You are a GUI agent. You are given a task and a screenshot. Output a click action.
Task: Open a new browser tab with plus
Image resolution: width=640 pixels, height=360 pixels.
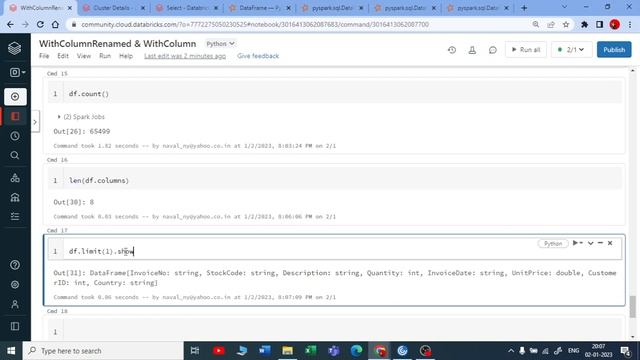(x=524, y=8)
